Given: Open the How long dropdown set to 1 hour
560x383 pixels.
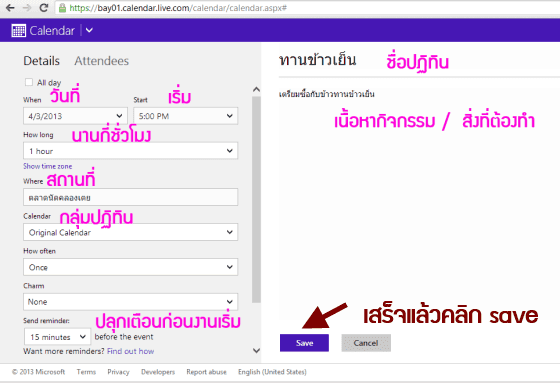Looking at the screenshot, I should (131, 151).
